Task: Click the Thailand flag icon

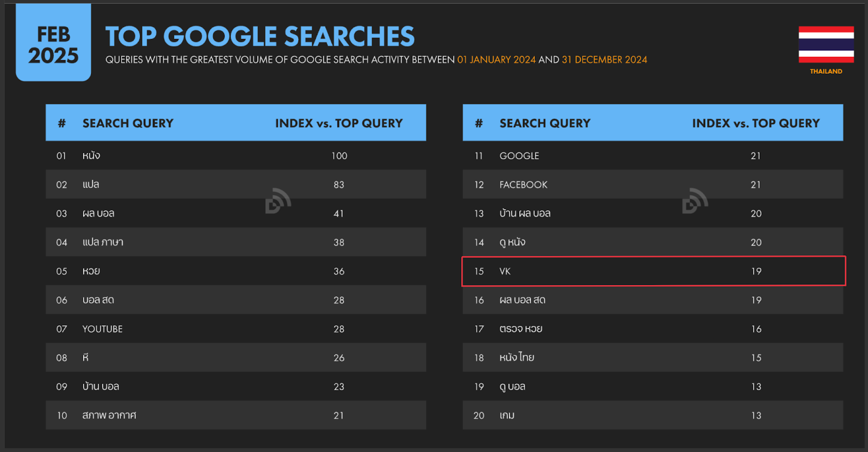Action: [826, 44]
